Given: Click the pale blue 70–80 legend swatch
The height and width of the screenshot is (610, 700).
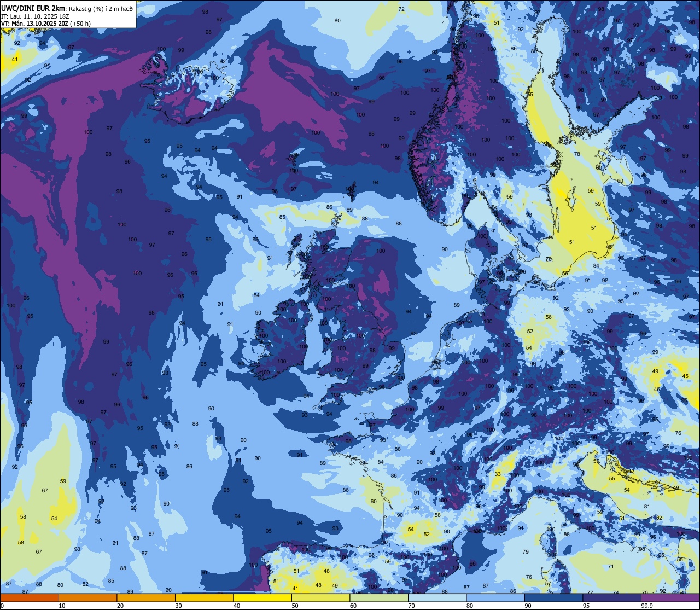Looking at the screenshot, I should click(x=437, y=597).
